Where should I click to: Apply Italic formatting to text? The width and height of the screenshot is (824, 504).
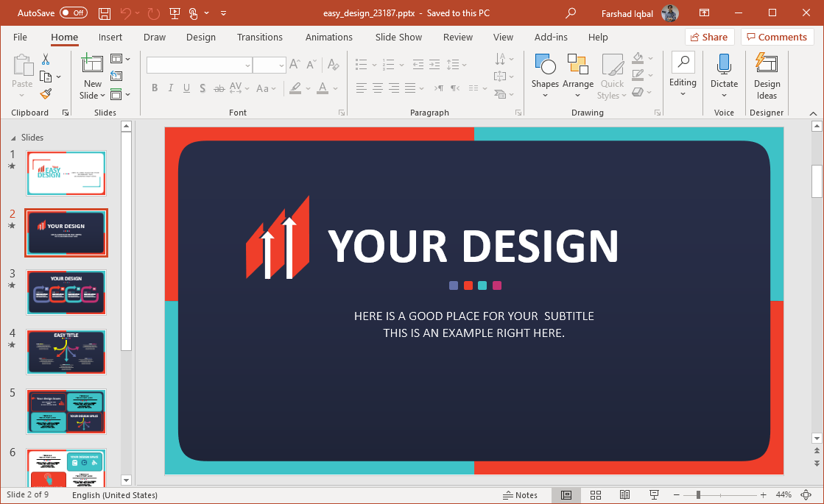pos(170,88)
